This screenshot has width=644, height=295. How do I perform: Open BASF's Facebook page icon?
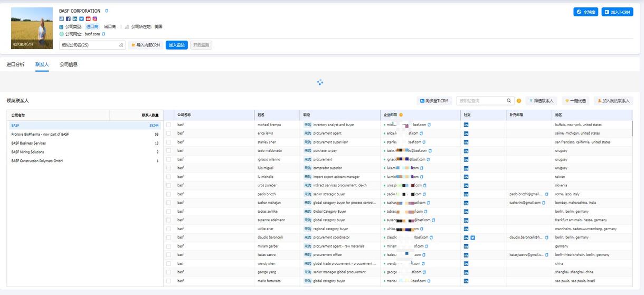coord(68,18)
